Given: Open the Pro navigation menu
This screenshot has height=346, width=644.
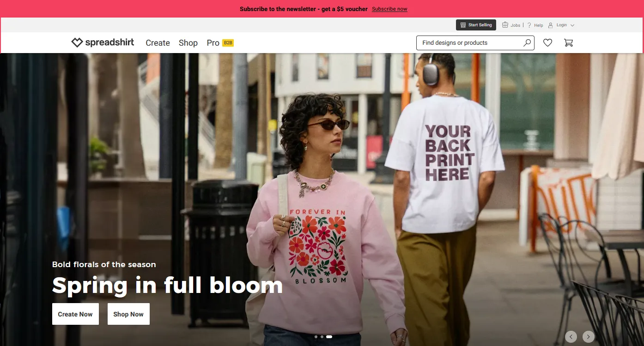Looking at the screenshot, I should 213,42.
